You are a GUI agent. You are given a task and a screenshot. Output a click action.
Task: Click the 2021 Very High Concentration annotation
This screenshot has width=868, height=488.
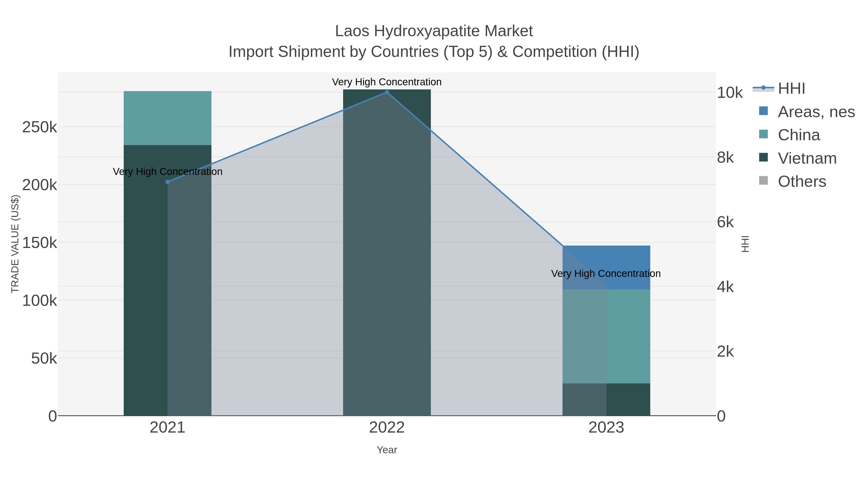click(168, 172)
